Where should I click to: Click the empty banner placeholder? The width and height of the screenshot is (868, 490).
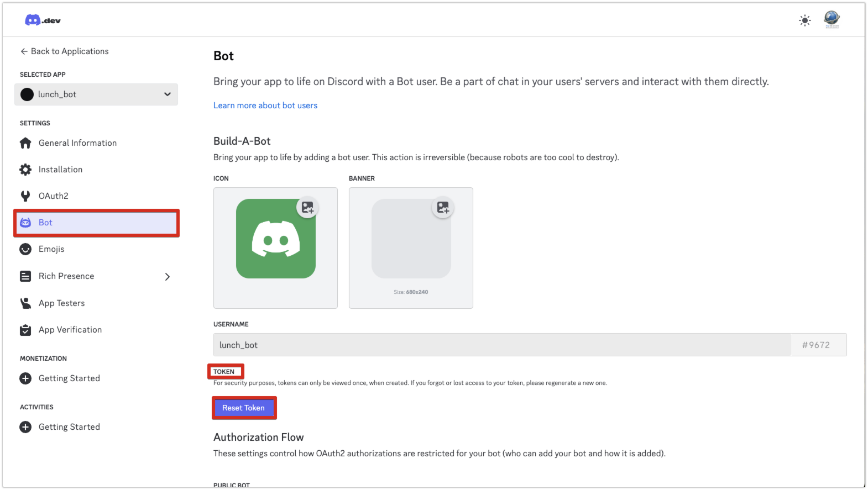coord(411,239)
